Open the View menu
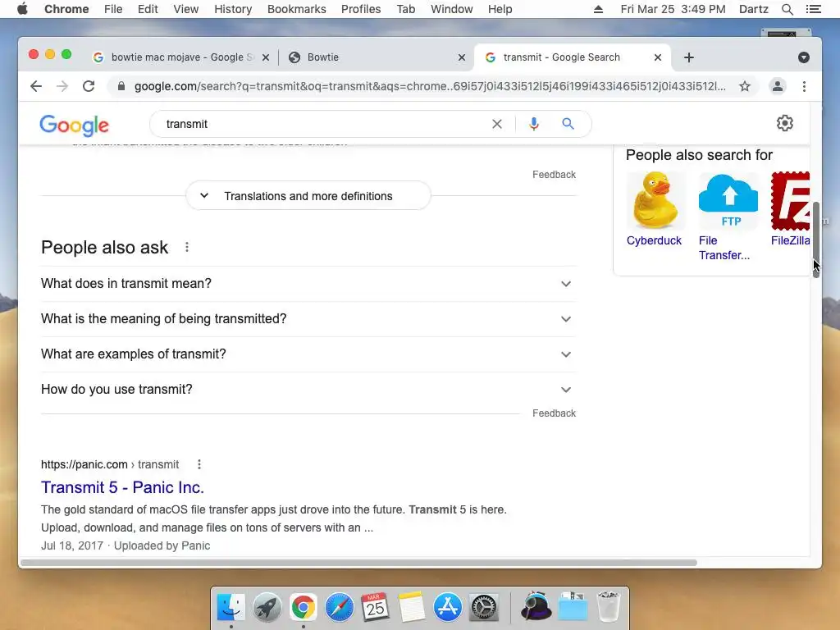840x630 pixels. click(x=186, y=9)
